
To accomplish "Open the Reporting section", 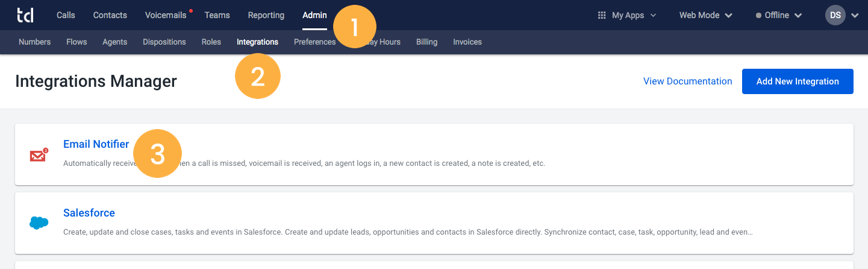I will 266,15.
